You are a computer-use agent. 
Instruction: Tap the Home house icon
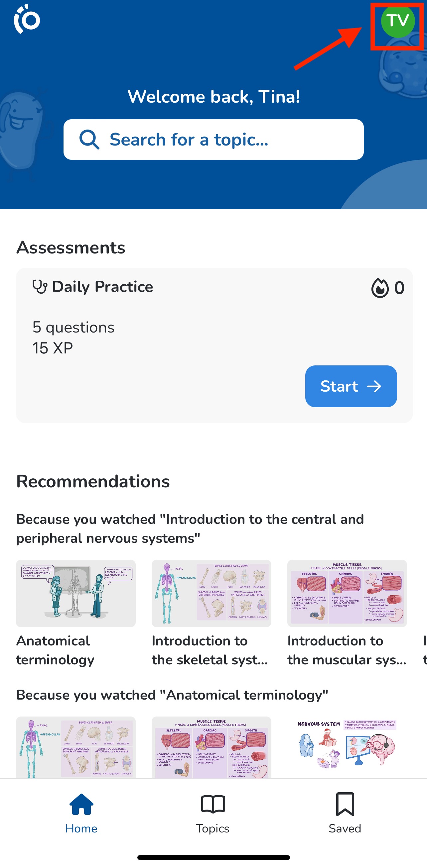click(81, 804)
